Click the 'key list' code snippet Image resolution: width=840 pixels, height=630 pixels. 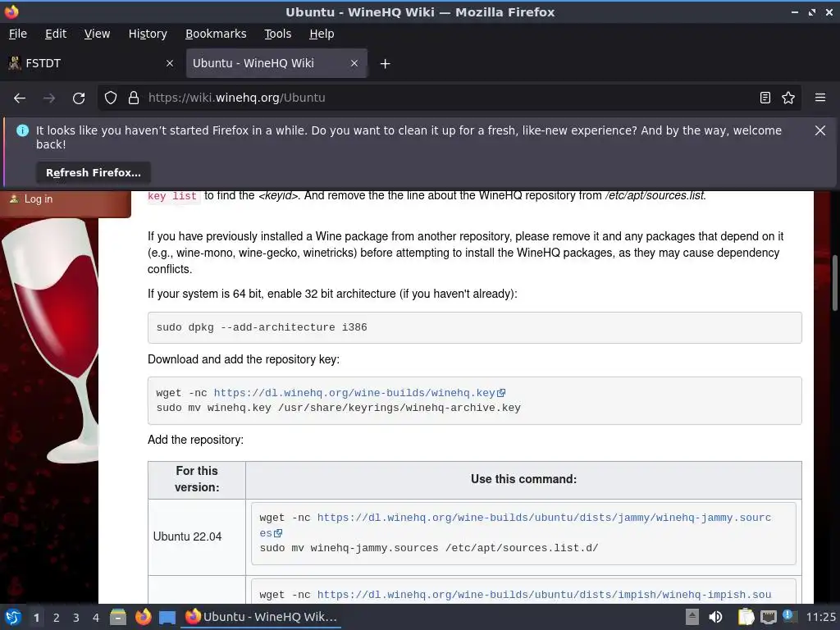172,196
